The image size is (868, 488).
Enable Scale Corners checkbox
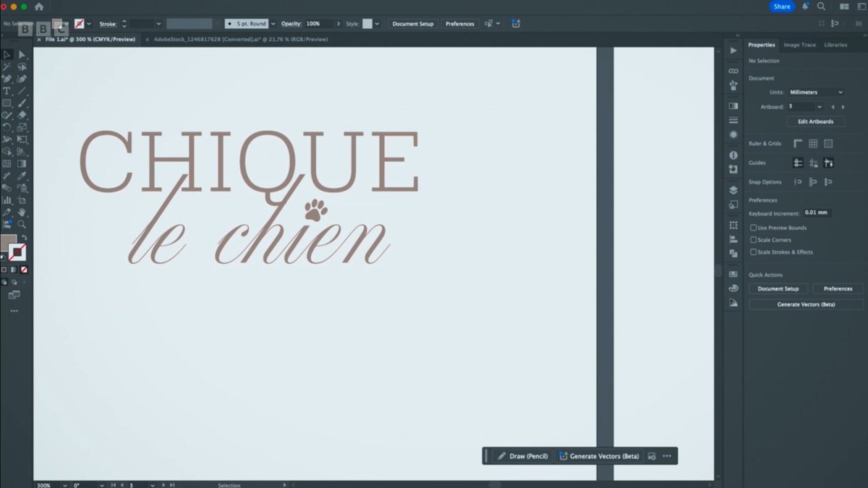coord(754,240)
